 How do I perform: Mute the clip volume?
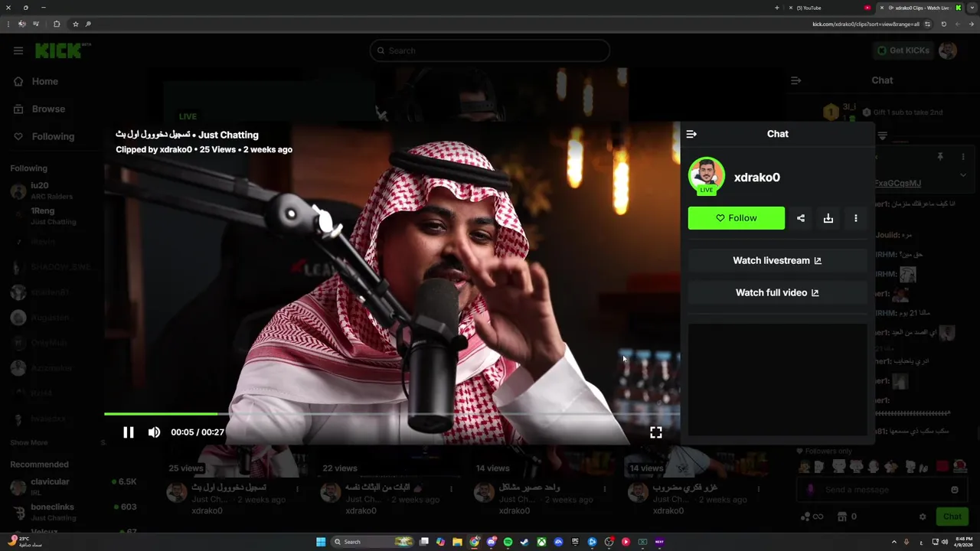point(154,432)
